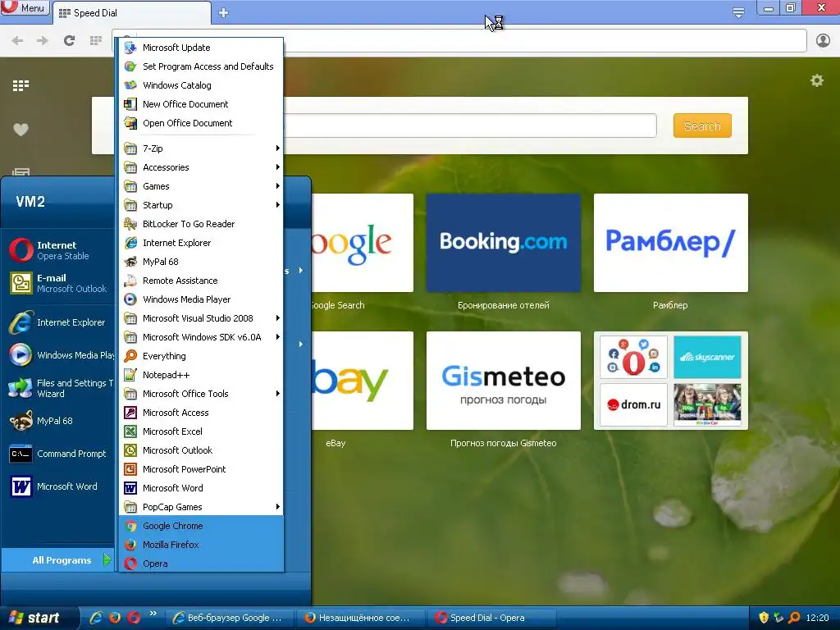Open the Google Search speed dial tile

363,243
